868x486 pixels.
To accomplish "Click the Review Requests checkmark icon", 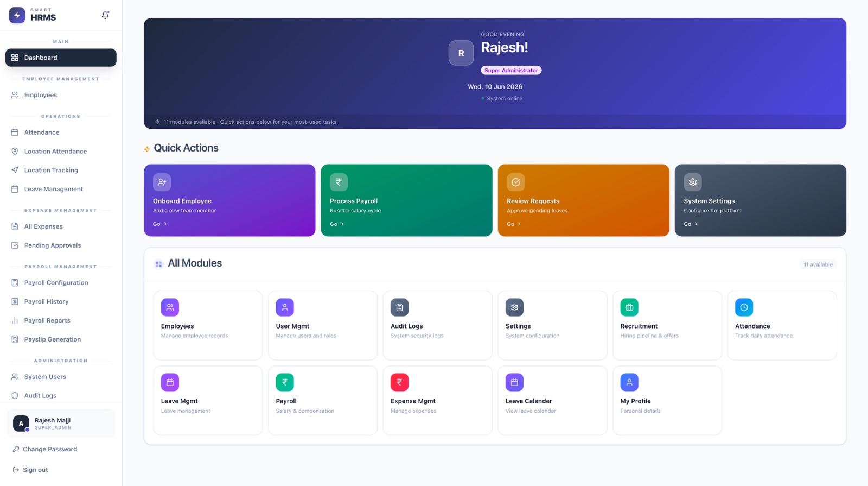I will pyautogui.click(x=516, y=182).
